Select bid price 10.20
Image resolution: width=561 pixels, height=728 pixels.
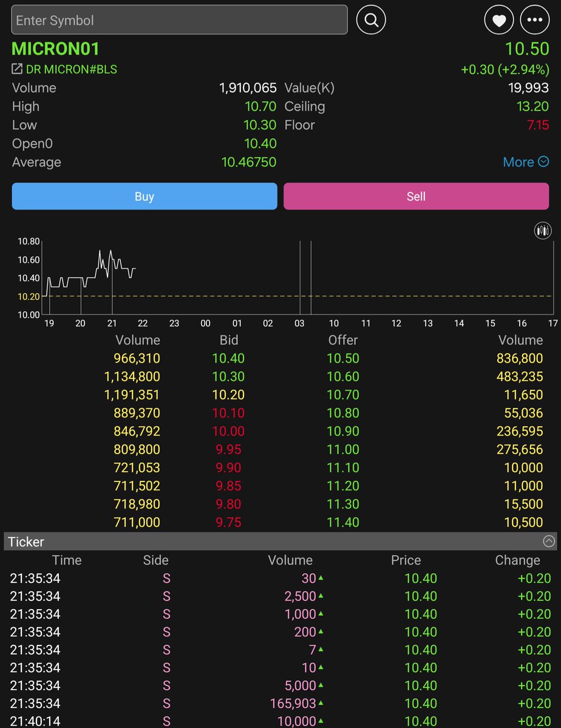(228, 394)
